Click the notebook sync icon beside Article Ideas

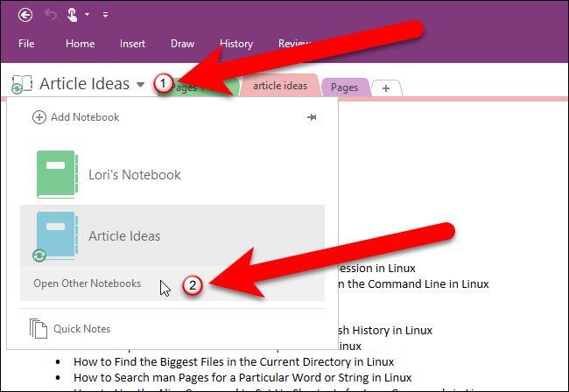22,85
